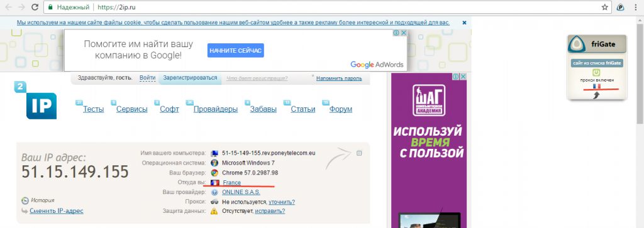The width and height of the screenshot is (644, 228).
Task: Open Форум menu section
Action: pyautogui.click(x=341, y=109)
